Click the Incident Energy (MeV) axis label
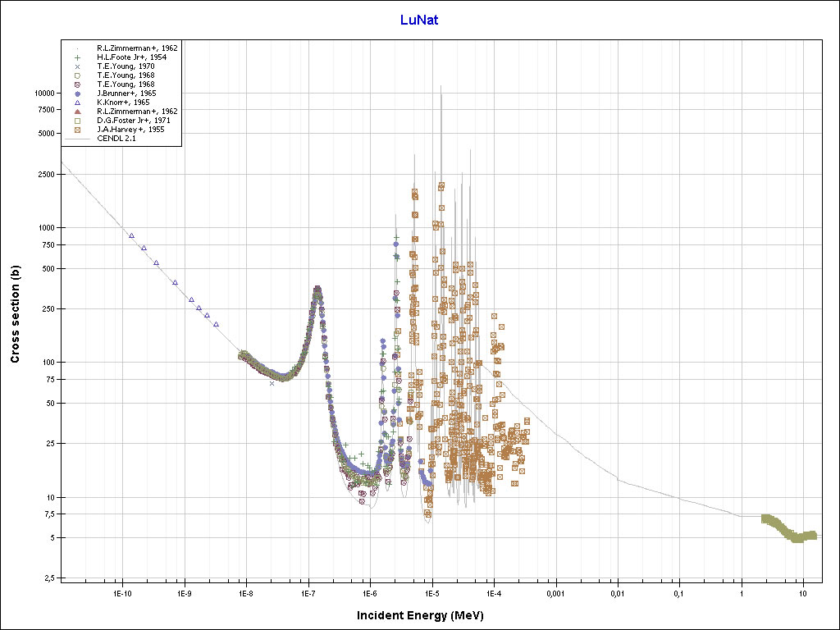The height and width of the screenshot is (630, 840). click(418, 615)
